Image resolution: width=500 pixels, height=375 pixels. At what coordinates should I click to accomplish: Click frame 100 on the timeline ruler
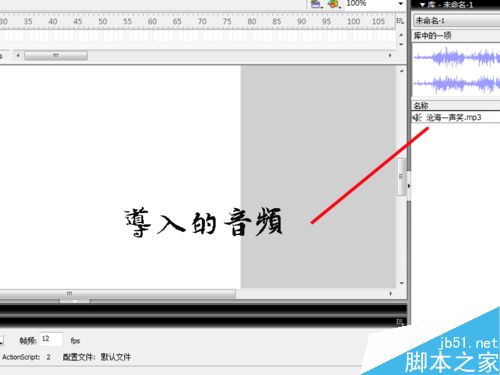353,21
